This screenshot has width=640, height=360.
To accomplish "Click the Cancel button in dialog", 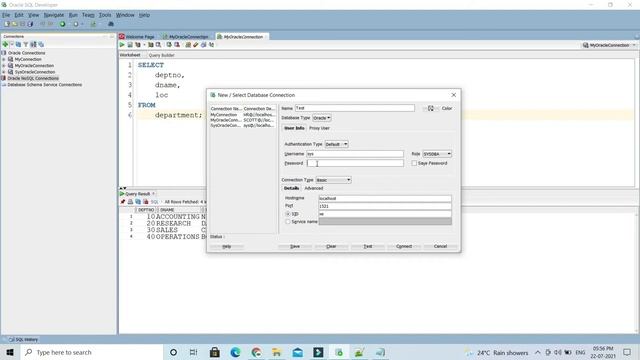I will 440,247.
